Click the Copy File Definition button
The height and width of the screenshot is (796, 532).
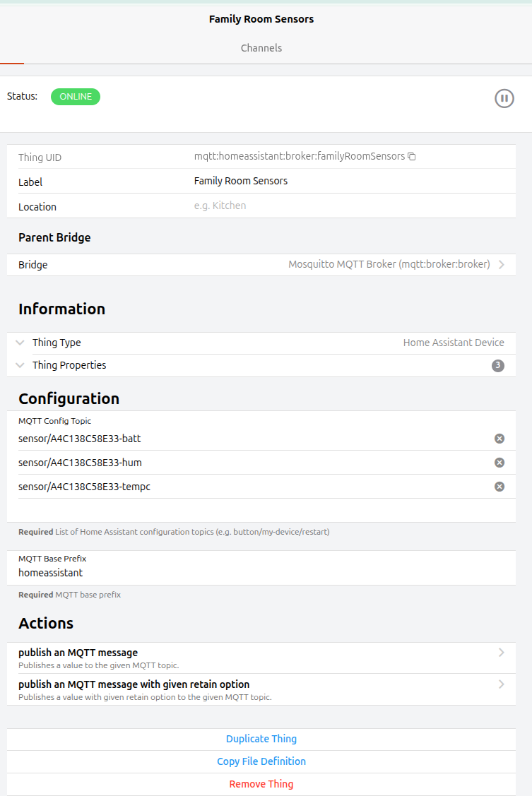[261, 761]
